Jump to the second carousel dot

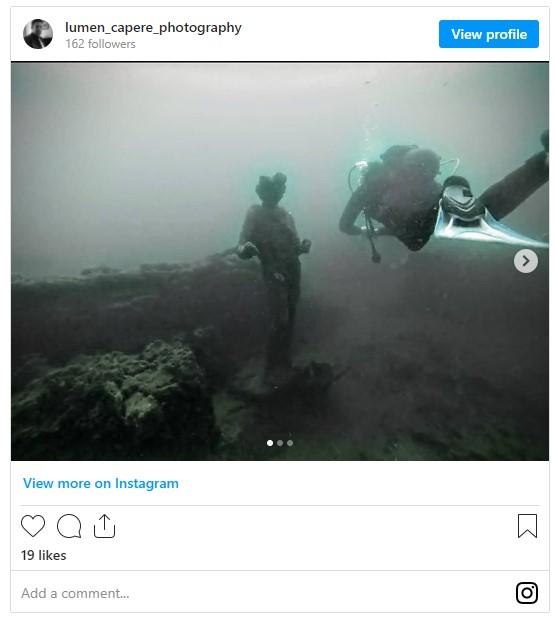tap(280, 443)
